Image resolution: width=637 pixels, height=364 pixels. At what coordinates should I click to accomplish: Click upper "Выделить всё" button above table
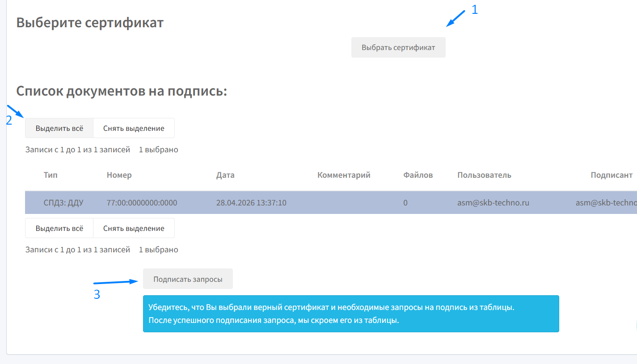[x=59, y=128]
